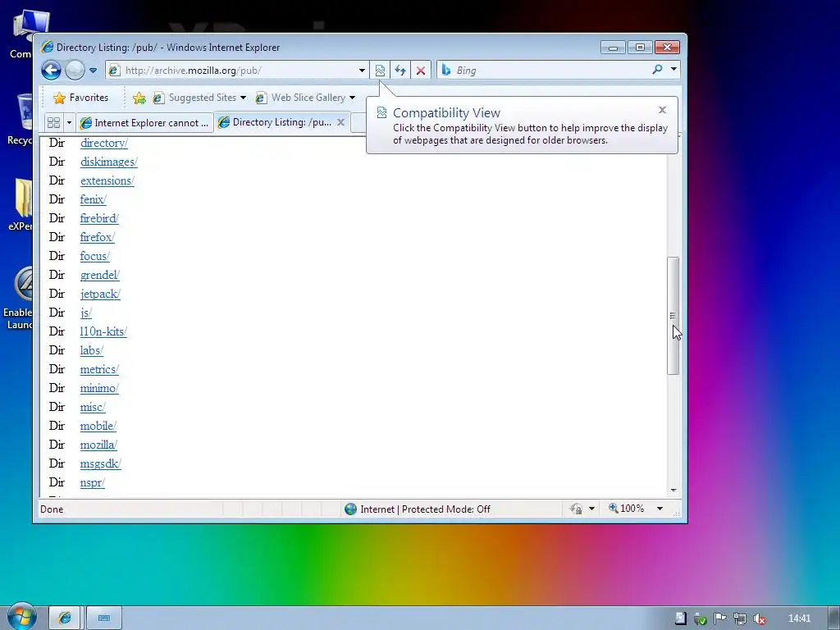Viewport: 840px width, 630px height.
Task: Go back with the Back arrow button
Action: [52, 71]
